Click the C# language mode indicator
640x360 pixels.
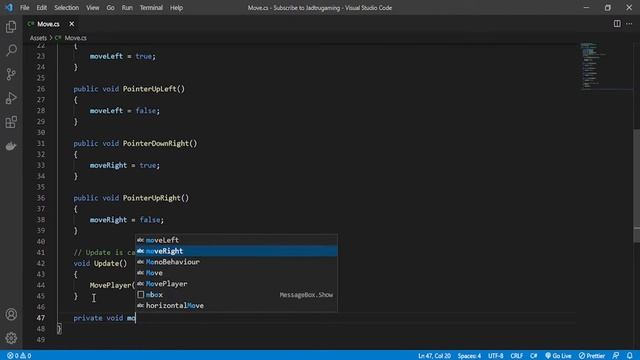(x=533, y=356)
